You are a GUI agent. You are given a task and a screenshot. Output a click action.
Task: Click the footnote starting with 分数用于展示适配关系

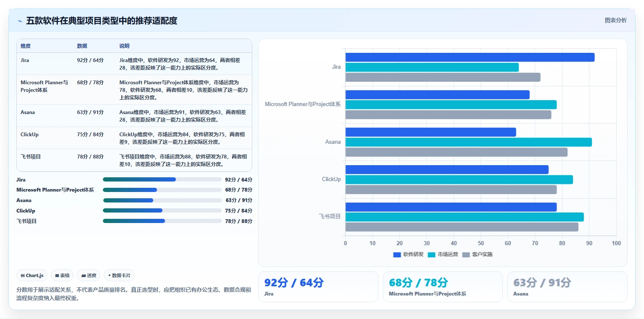[x=134, y=294]
